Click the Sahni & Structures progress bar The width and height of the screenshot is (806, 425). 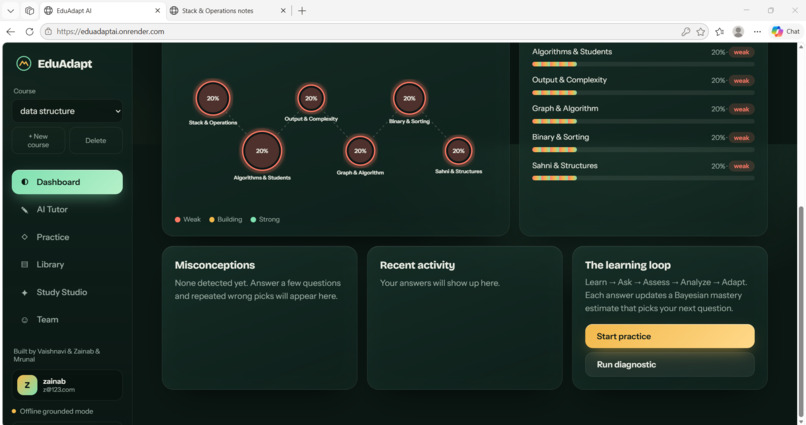point(643,178)
